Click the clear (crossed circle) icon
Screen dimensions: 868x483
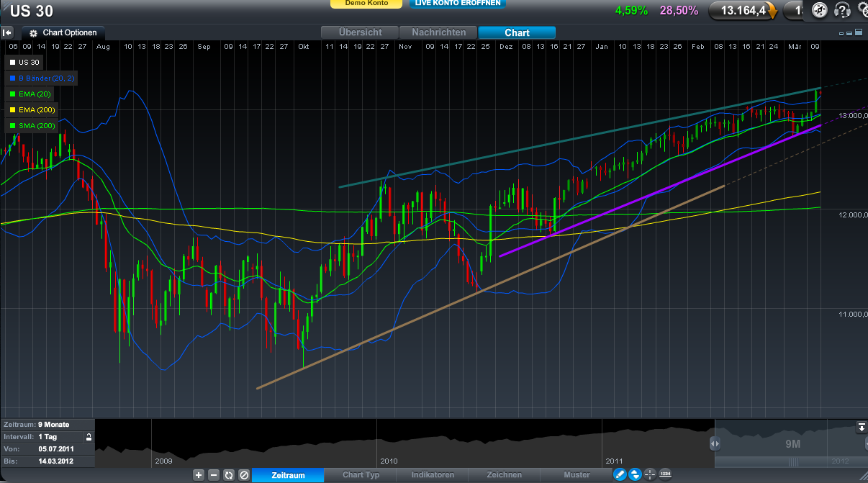[x=244, y=475]
